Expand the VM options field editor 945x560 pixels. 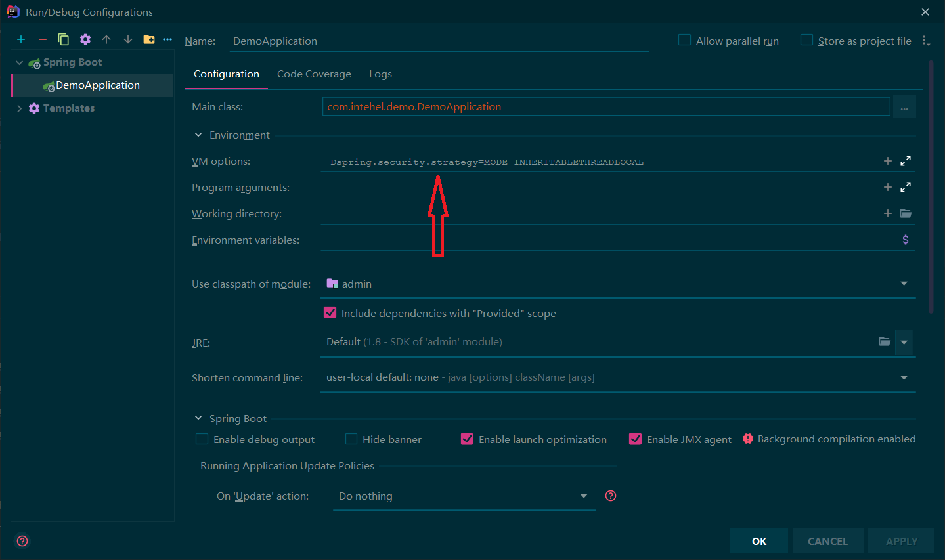[x=906, y=161]
